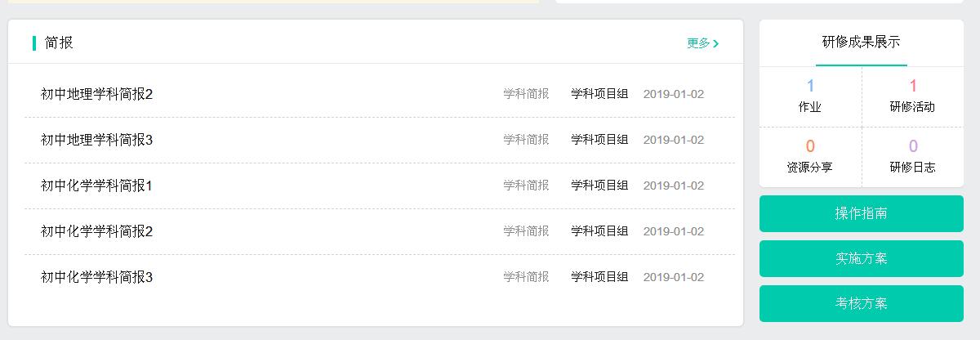Click the 资源分享 count number 0
980x340 pixels.
coord(810,146)
